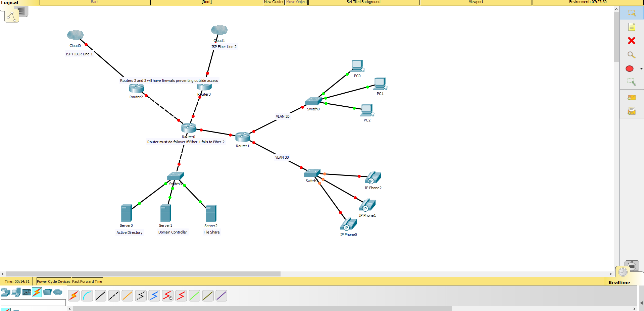Open the Network Devices category

(x=5, y=293)
